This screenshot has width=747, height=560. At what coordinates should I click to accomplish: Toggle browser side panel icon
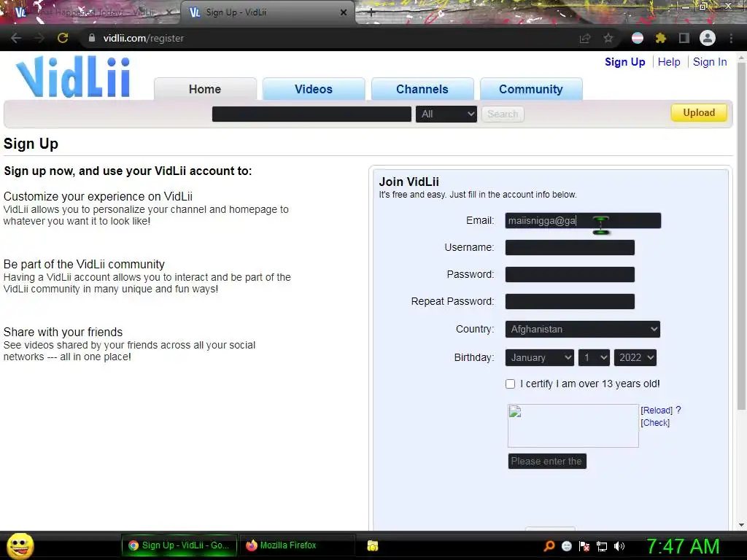(684, 38)
